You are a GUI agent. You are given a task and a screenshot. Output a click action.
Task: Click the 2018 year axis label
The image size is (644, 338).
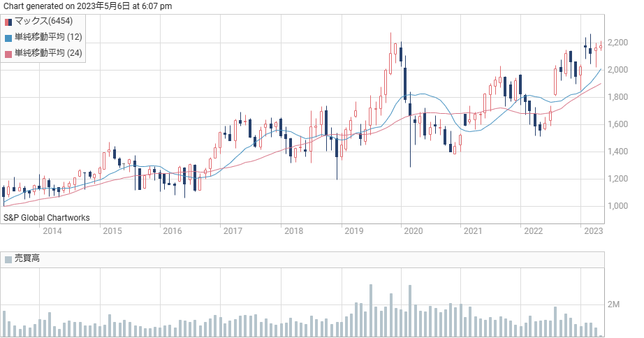tap(293, 231)
